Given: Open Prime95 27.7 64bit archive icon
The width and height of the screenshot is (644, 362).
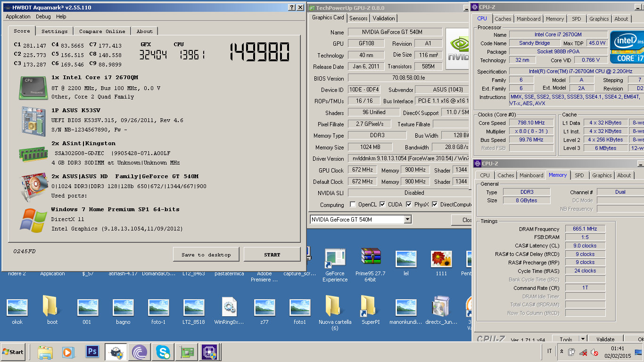Looking at the screenshot, I should pyautogui.click(x=370, y=265).
